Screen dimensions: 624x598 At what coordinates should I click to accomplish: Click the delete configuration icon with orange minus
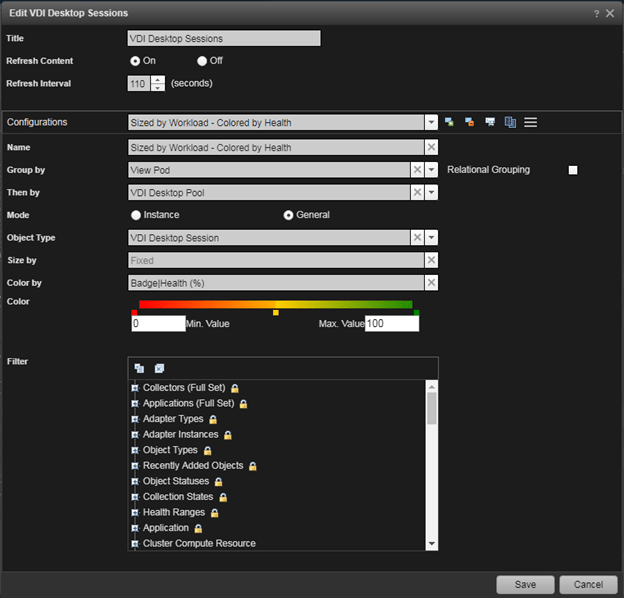click(470, 122)
